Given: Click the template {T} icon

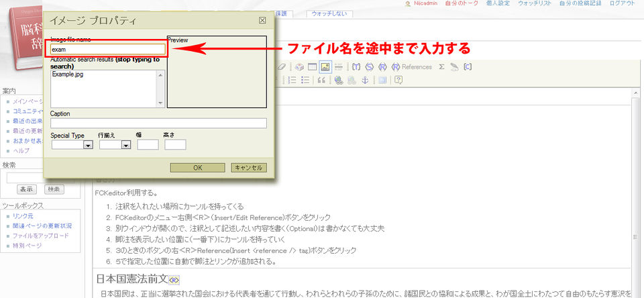Looking at the screenshot, I should pos(356,67).
